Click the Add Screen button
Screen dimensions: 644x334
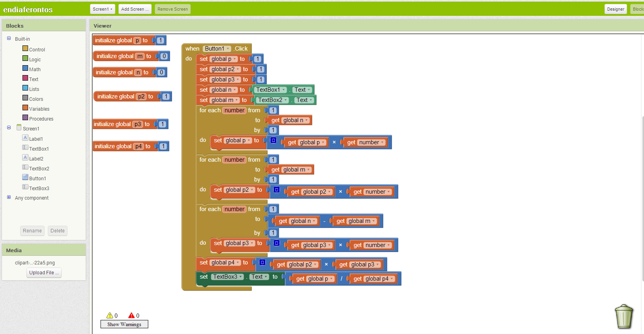pyautogui.click(x=135, y=9)
